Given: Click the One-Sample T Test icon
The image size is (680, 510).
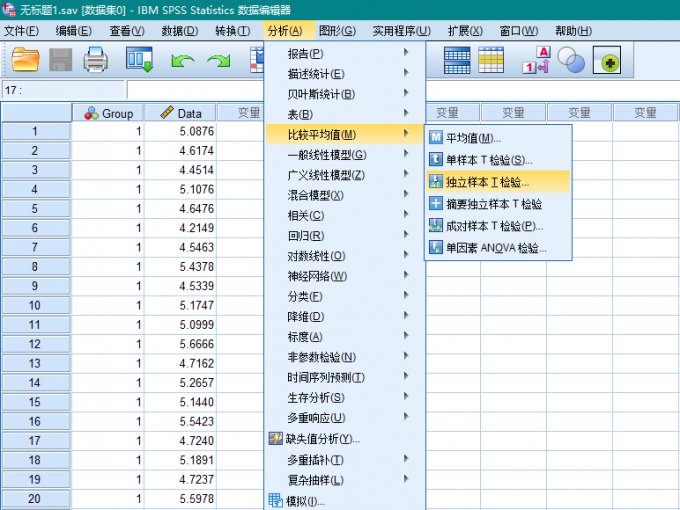Looking at the screenshot, I should click(435, 159).
